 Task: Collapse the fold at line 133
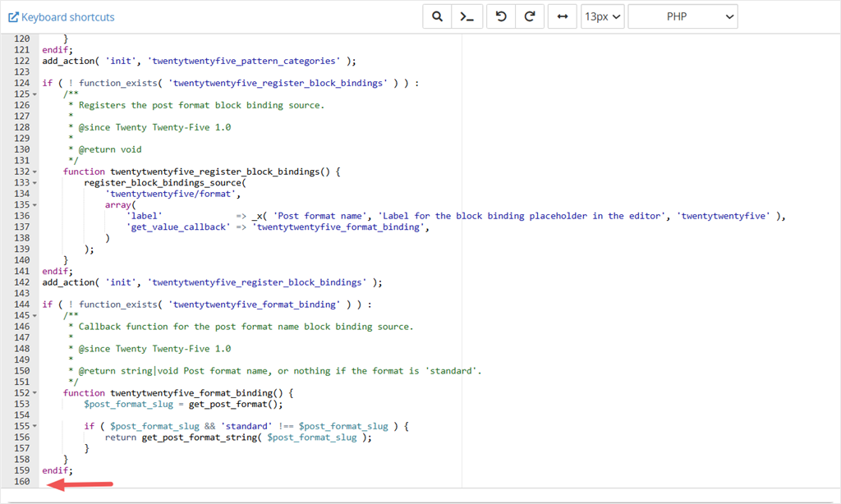[34, 183]
